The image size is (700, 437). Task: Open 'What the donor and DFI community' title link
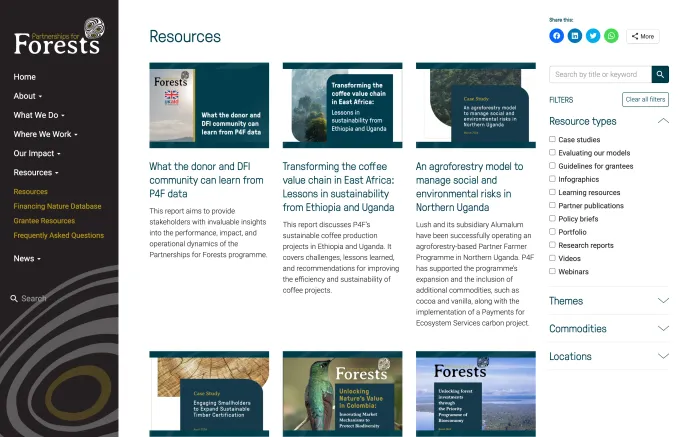point(206,180)
